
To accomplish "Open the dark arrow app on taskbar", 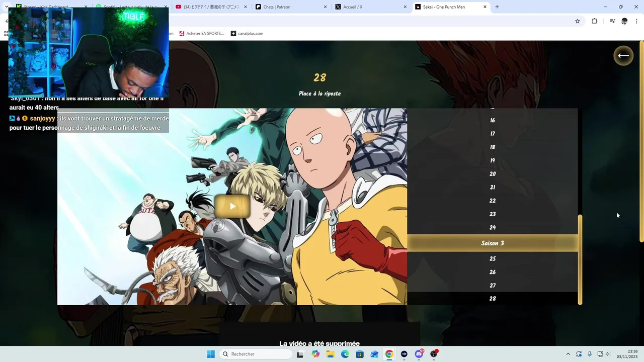I will (404, 354).
